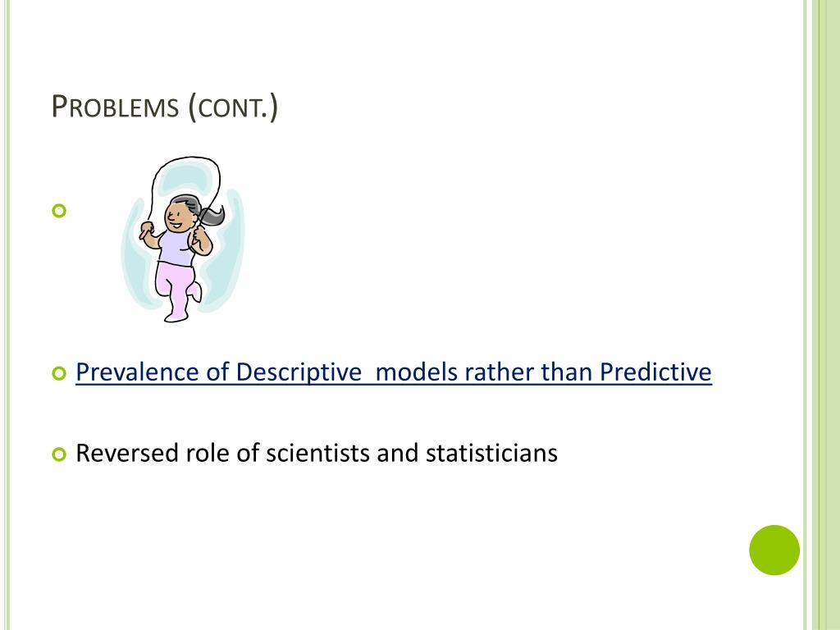Select the Reversed role of scientists text
The width and height of the screenshot is (840, 630).
click(x=317, y=453)
